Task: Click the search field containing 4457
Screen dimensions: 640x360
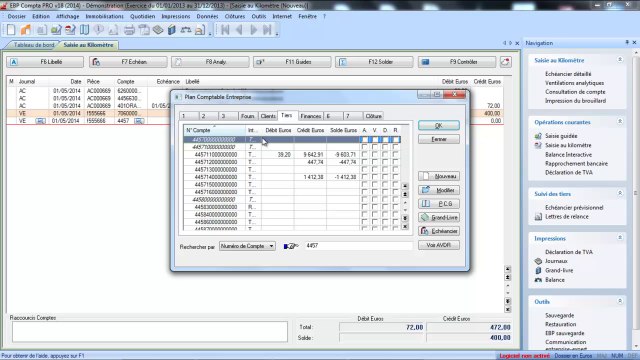Action: 358,246
